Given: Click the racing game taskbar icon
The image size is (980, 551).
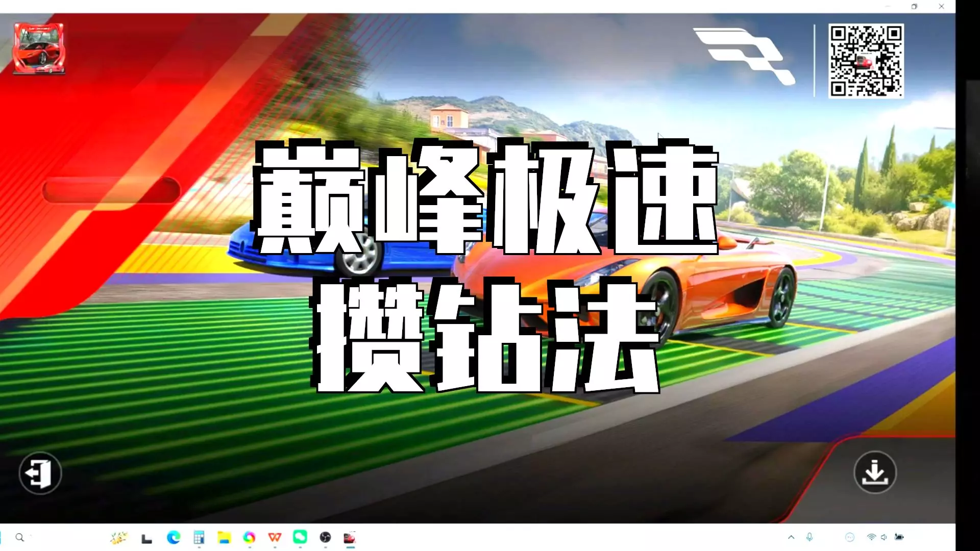Looking at the screenshot, I should point(350,537).
